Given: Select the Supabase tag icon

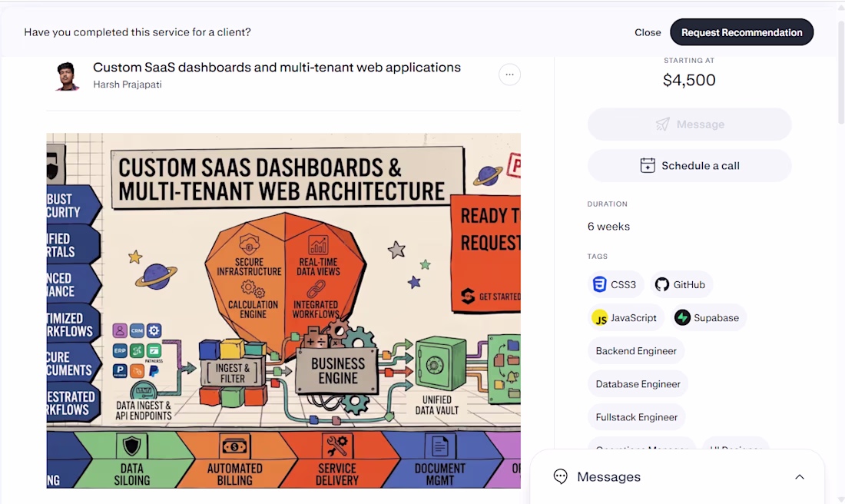Looking at the screenshot, I should (x=682, y=318).
